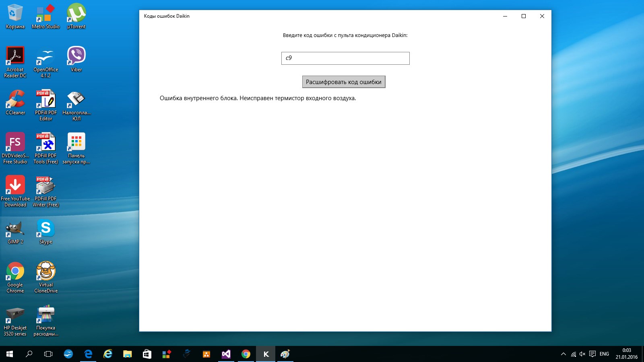
Task: Click the Daikin error code input field
Action: click(x=345, y=58)
